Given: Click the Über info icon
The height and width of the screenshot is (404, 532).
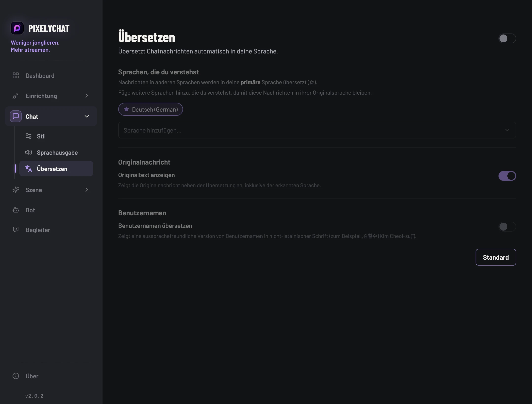Looking at the screenshot, I should tap(16, 376).
